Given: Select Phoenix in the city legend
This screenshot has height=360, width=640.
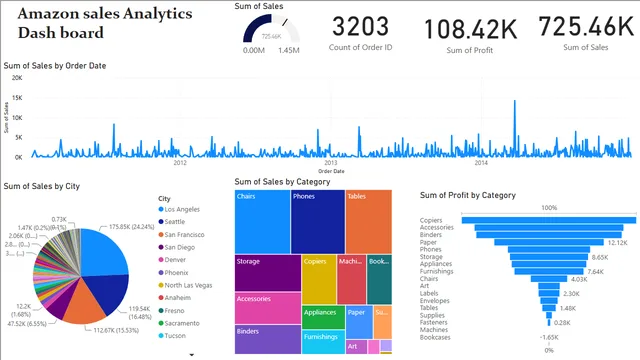Looking at the screenshot, I should 173,272.
